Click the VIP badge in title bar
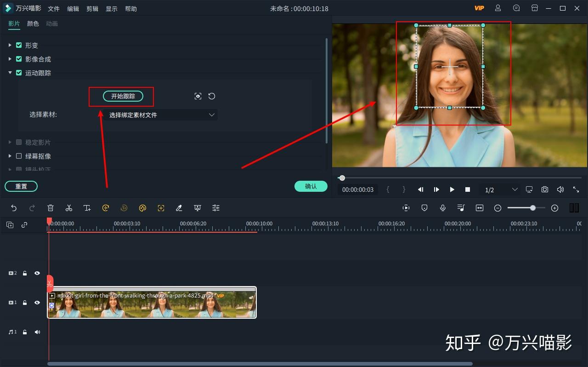 tap(479, 8)
